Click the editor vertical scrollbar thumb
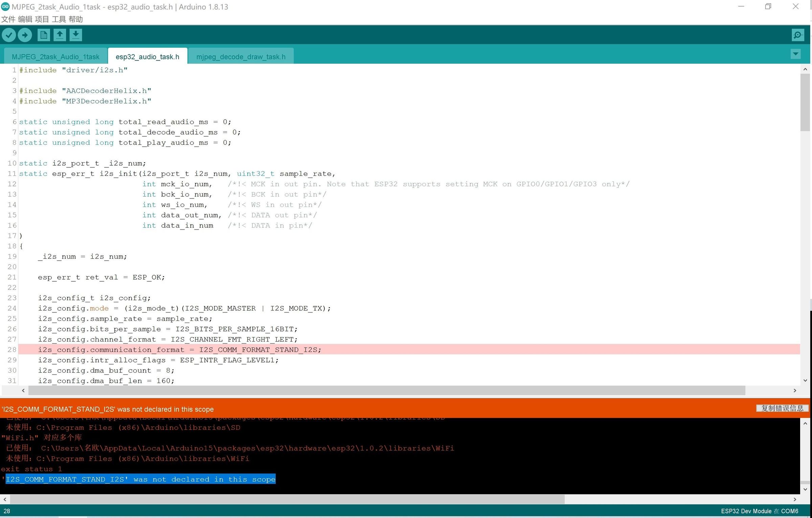The height and width of the screenshot is (518, 812). [x=805, y=101]
